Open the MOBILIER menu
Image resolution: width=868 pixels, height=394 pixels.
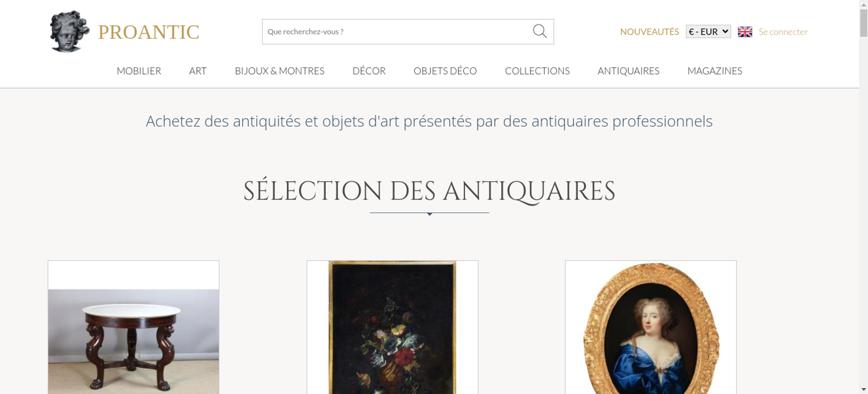pos(139,71)
